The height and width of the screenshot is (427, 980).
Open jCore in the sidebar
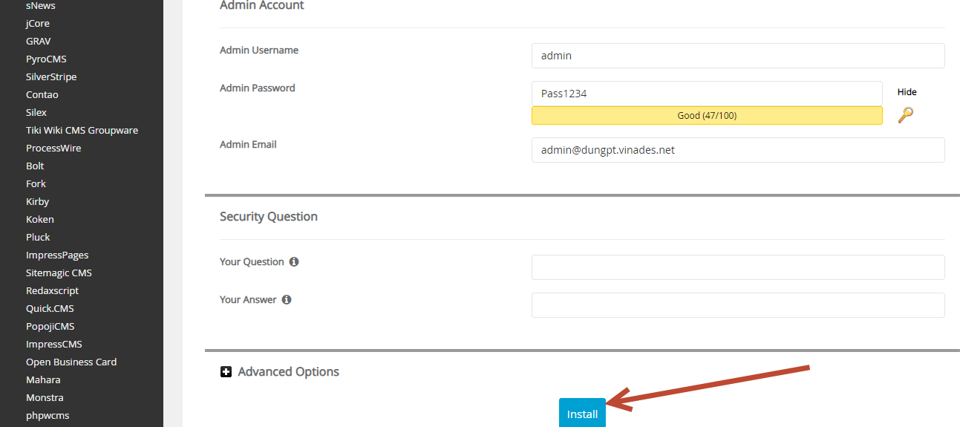38,24
